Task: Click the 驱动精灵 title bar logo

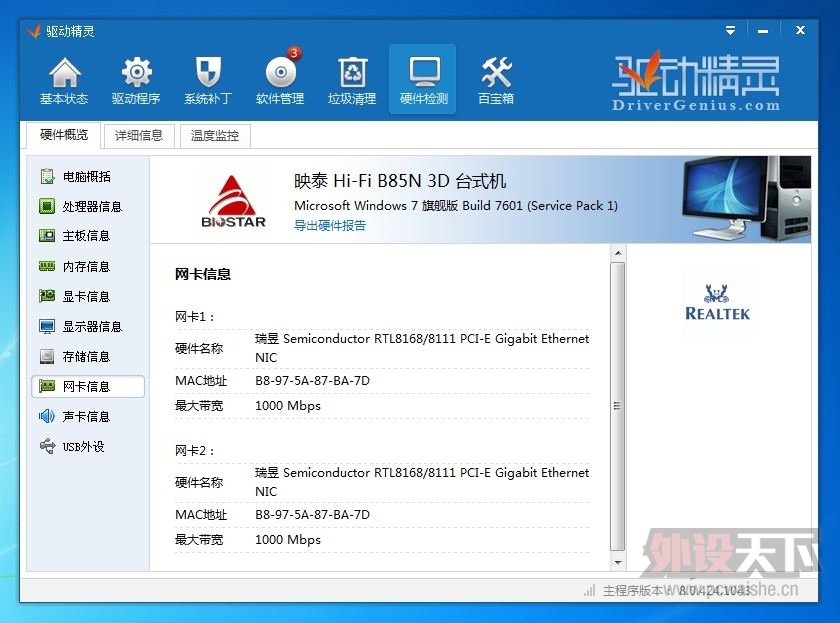Action: (x=34, y=31)
